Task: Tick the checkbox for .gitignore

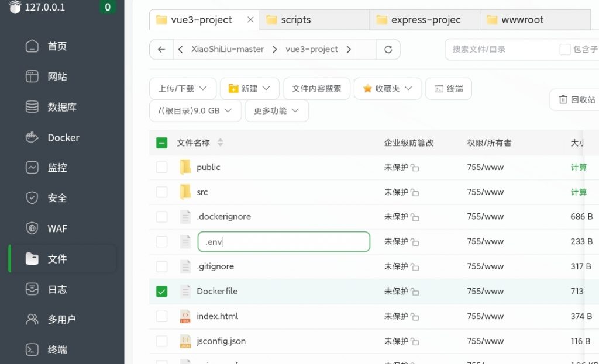Action: pyautogui.click(x=161, y=266)
